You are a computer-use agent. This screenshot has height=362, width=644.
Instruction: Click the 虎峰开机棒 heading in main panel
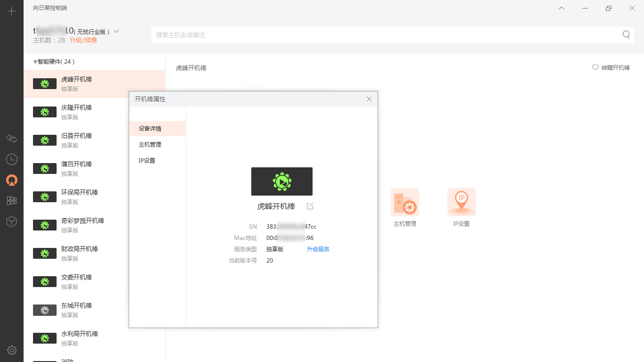point(191,68)
